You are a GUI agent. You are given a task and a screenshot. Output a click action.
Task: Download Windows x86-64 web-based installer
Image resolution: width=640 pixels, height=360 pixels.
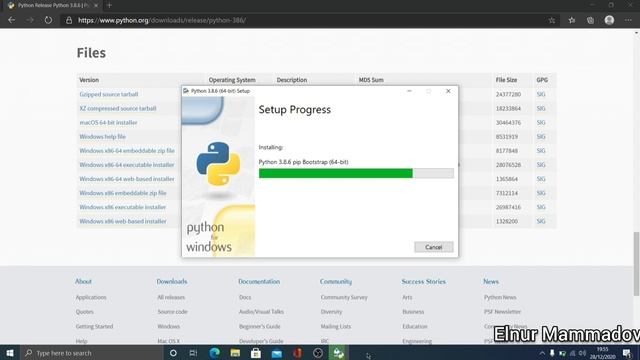[x=127, y=179]
